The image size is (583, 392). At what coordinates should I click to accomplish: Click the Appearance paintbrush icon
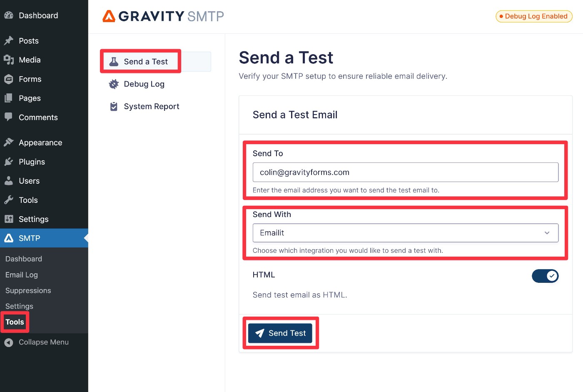click(x=9, y=142)
